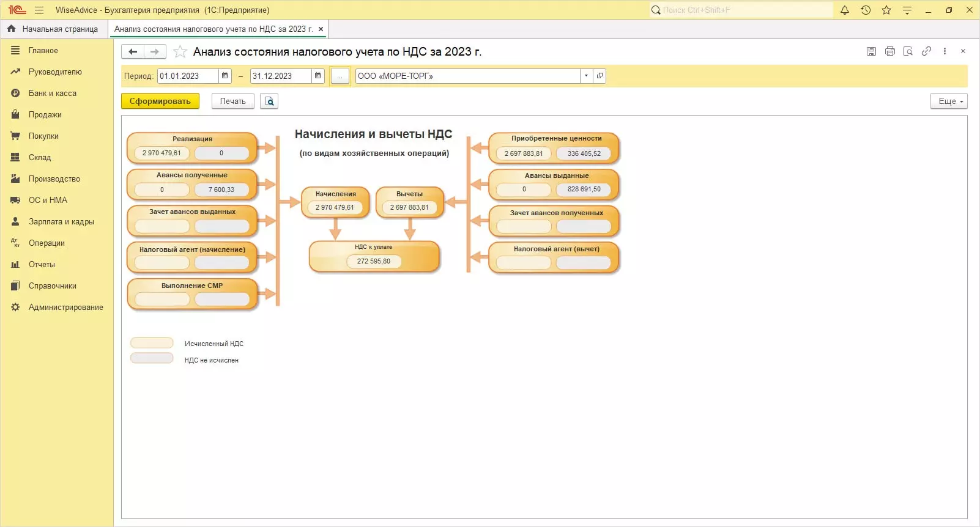
Task: Add this report to favorites via star
Action: [x=180, y=51]
